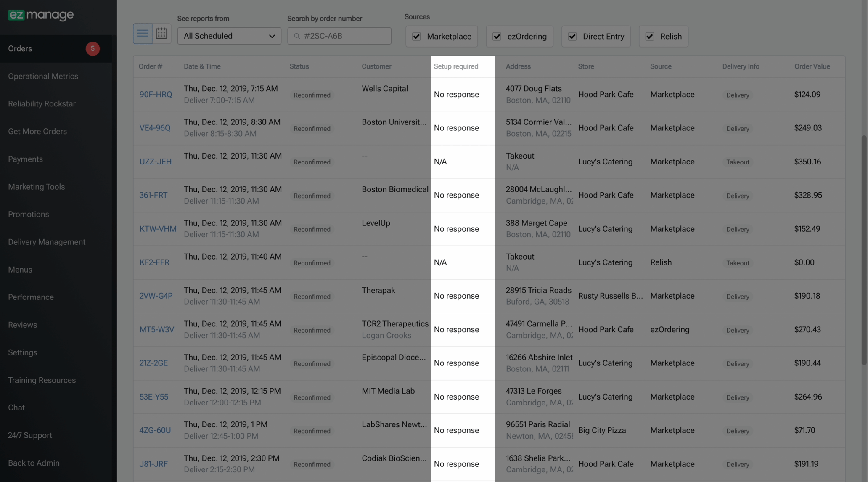The height and width of the screenshot is (482, 868).
Task: Click the ezManage logo
Action: click(x=41, y=15)
